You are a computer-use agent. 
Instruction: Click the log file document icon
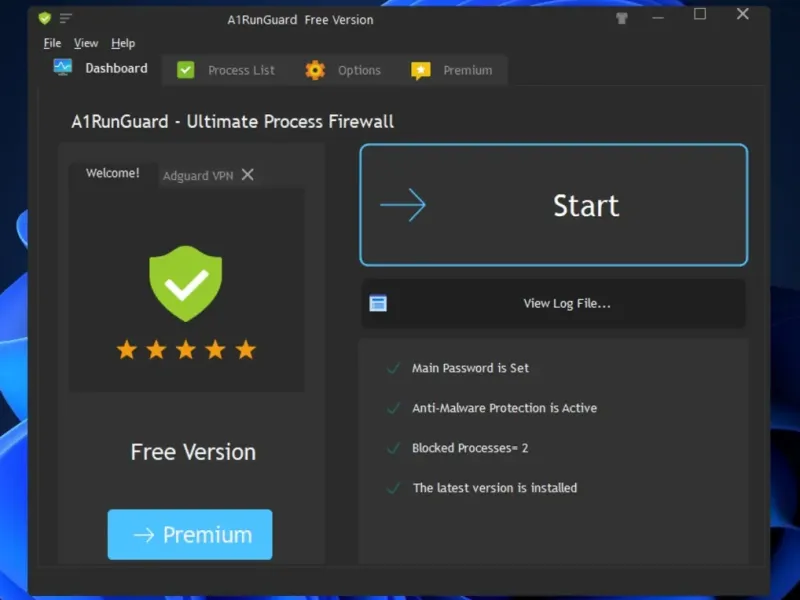point(378,303)
